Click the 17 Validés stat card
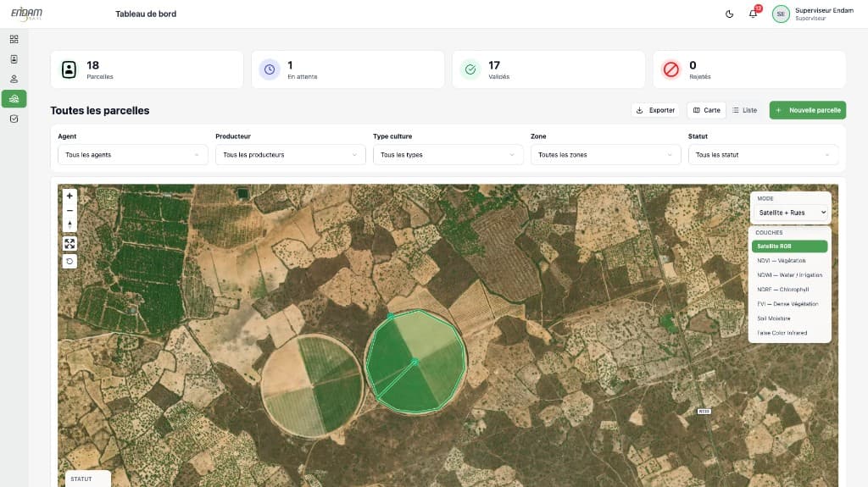This screenshot has height=487, width=868. [x=548, y=69]
